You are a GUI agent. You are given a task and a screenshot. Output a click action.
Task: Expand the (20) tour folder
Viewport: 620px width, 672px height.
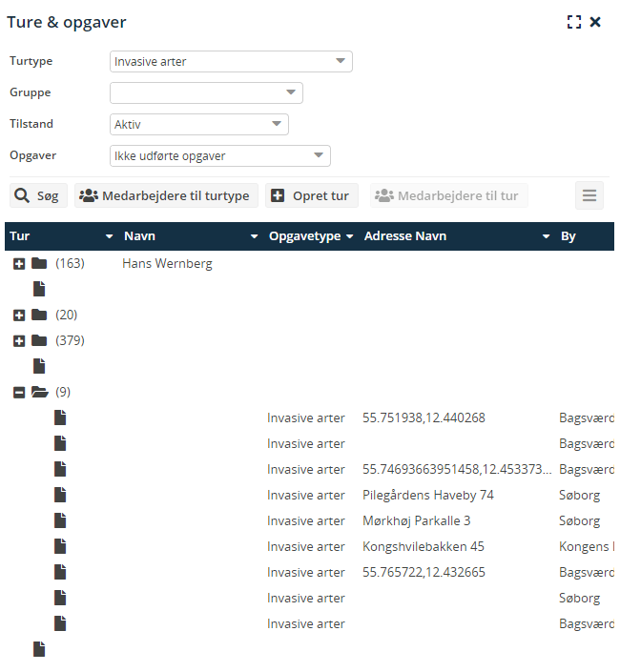pos(19,315)
